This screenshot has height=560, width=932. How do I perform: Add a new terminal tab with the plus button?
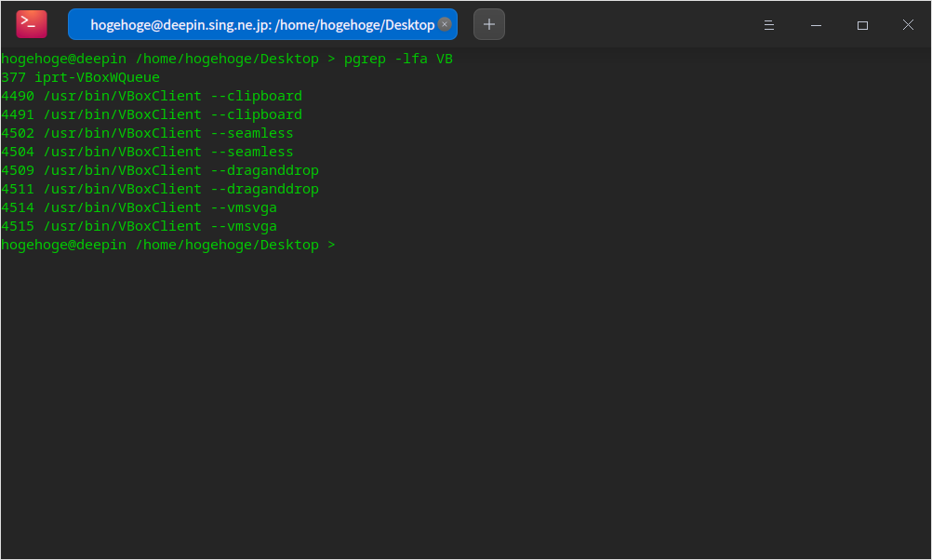pyautogui.click(x=488, y=24)
